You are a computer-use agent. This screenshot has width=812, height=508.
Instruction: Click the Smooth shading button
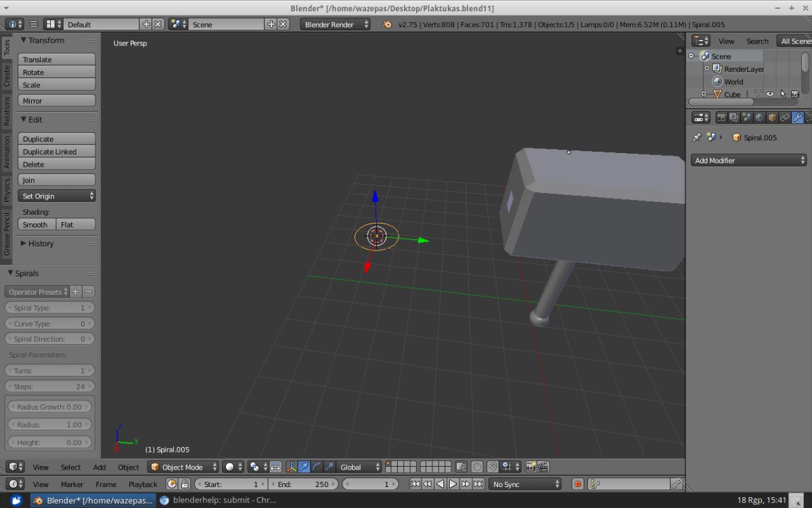point(37,224)
